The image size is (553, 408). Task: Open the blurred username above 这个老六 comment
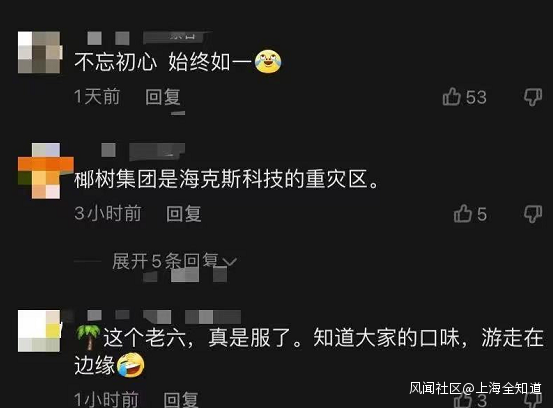(164, 317)
